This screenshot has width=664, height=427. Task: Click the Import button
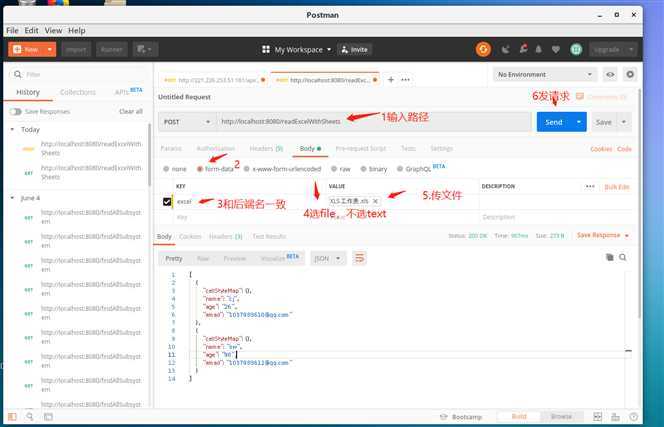coord(76,50)
